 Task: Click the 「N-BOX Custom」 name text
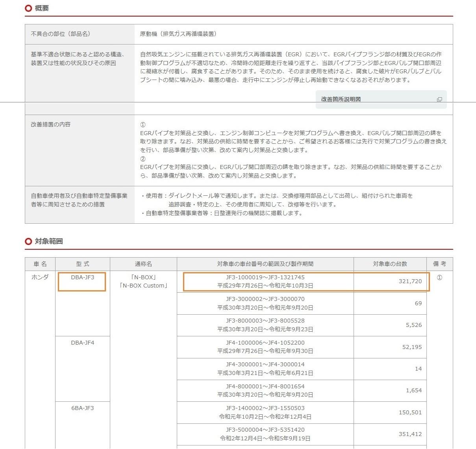pyautogui.click(x=144, y=286)
